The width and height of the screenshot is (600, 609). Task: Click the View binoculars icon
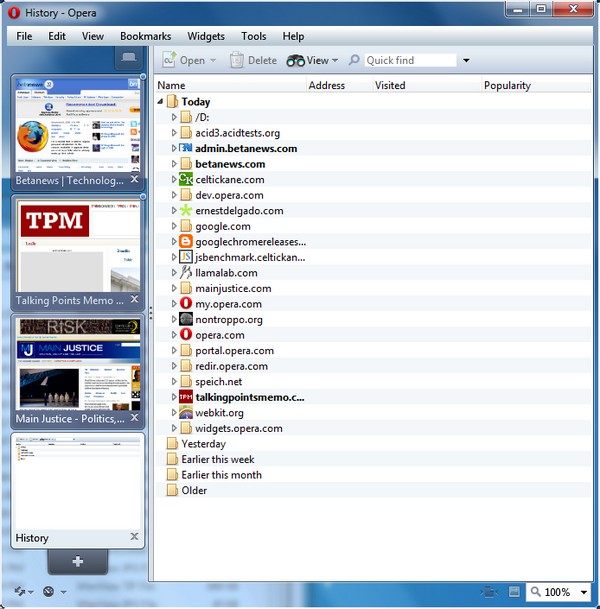coord(296,61)
